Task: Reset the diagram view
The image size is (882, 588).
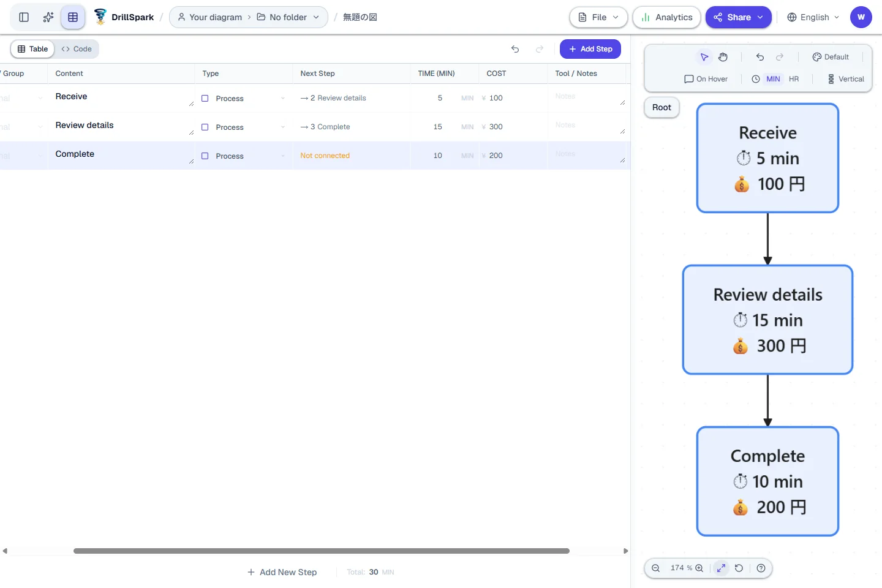Action: [x=739, y=568]
